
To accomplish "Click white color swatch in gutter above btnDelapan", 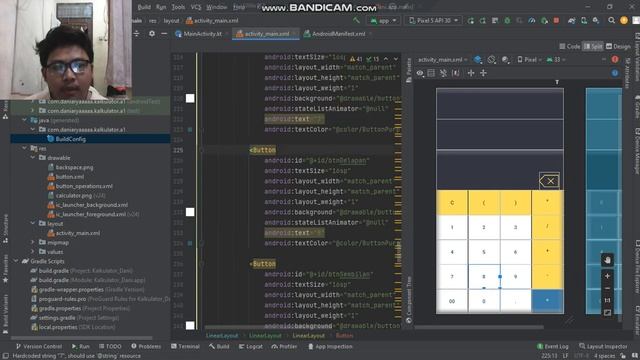I will coord(190,98).
